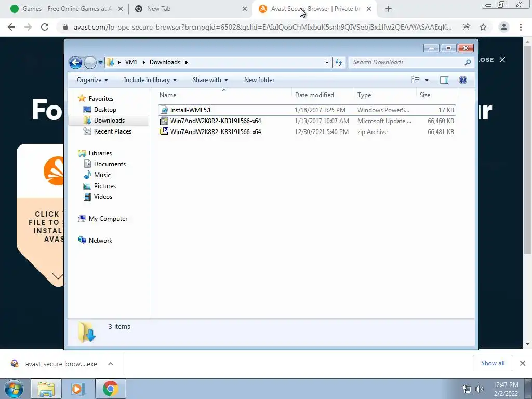Viewport: 532px width, 399px height.
Task: Refresh the Downloads folder view
Action: tap(339, 62)
